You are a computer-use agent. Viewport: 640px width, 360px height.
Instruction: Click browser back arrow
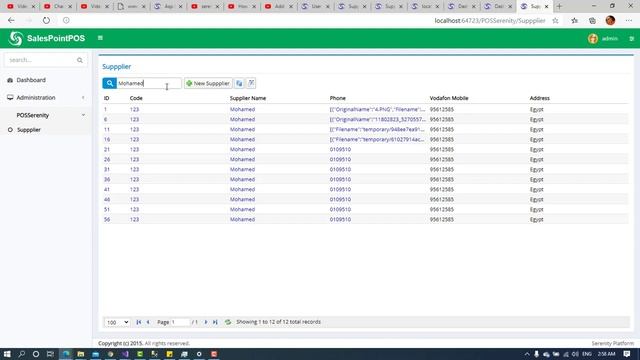pos(11,20)
